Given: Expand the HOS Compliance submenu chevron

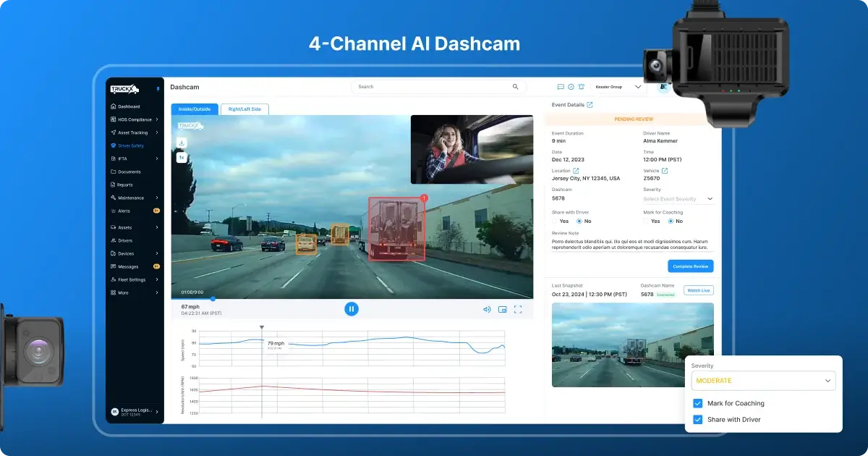Looking at the screenshot, I should point(157,119).
